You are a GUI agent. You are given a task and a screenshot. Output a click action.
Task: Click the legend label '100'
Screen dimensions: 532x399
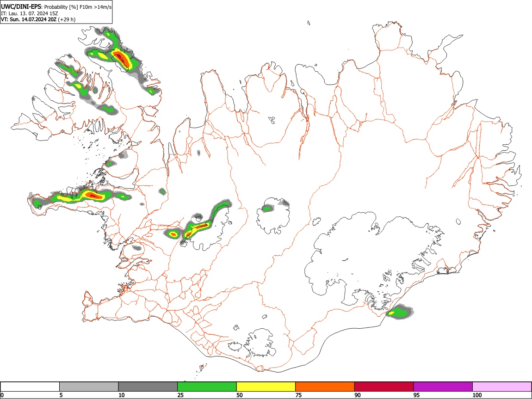[477, 395]
